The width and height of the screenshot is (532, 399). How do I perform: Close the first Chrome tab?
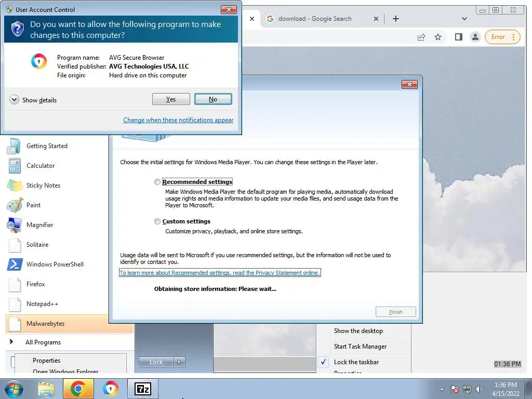click(x=252, y=19)
